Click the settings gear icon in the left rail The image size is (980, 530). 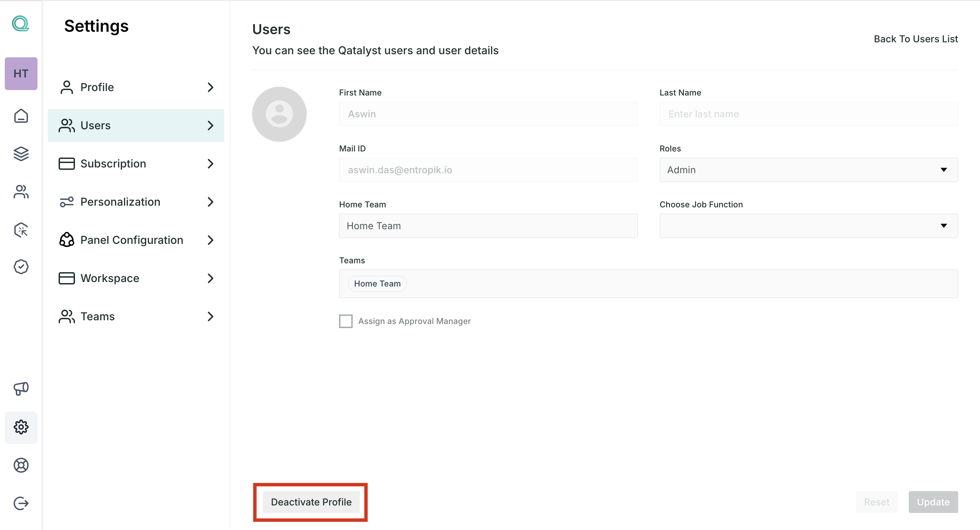pyautogui.click(x=21, y=427)
